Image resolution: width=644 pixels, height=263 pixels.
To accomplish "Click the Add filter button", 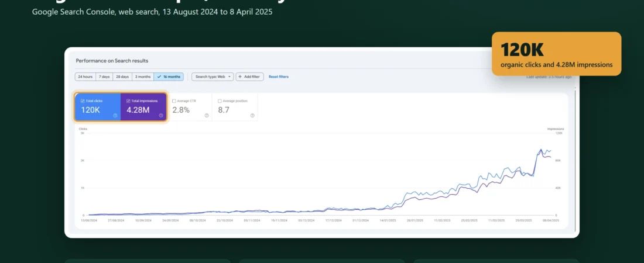I will [249, 77].
